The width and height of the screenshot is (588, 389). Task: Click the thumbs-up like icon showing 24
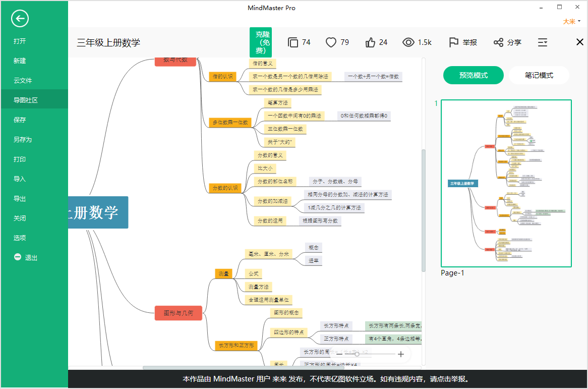pos(371,42)
